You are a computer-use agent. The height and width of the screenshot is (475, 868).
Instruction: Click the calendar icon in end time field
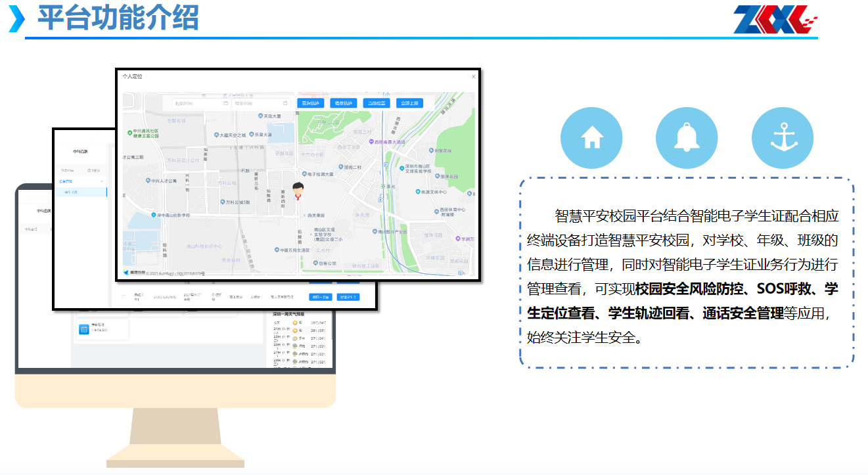tap(285, 103)
